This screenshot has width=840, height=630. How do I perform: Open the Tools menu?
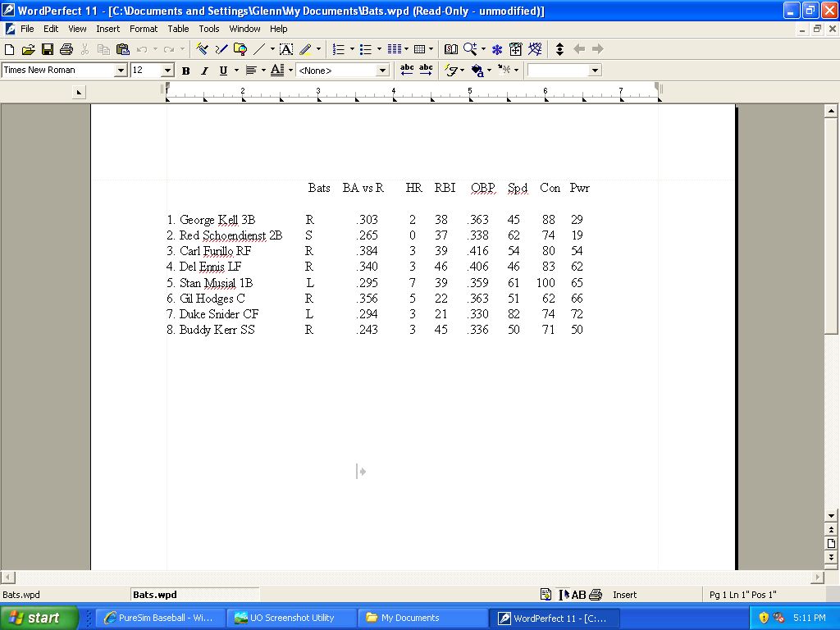209,29
